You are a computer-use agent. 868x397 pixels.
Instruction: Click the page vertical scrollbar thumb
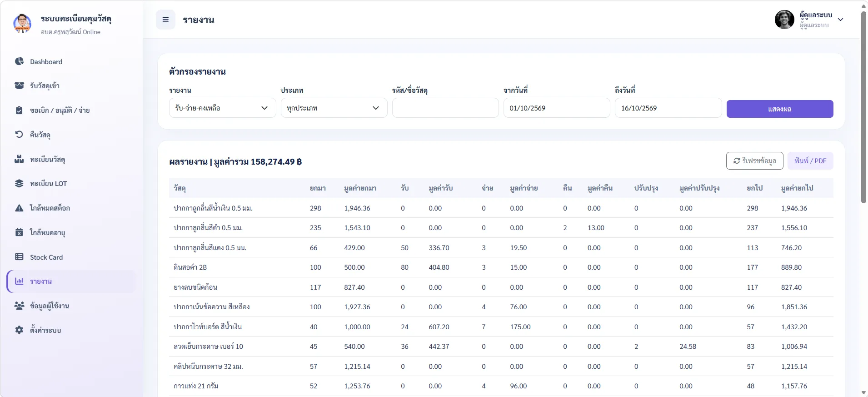click(863, 107)
